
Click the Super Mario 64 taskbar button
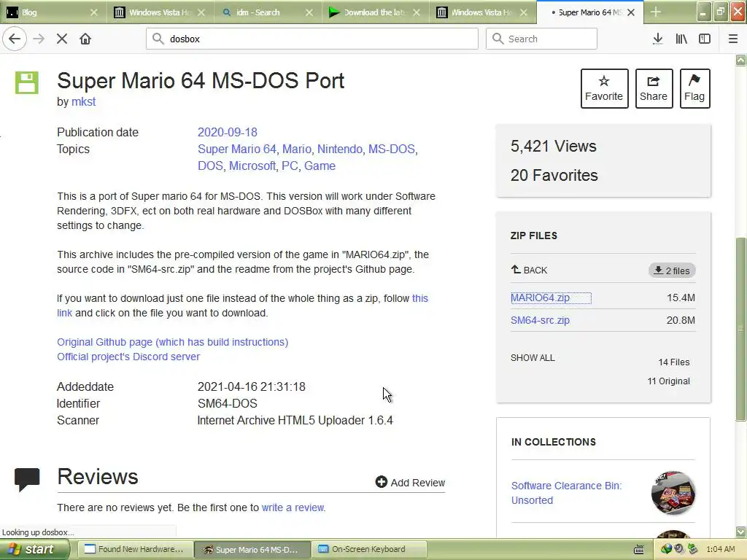[x=252, y=549]
